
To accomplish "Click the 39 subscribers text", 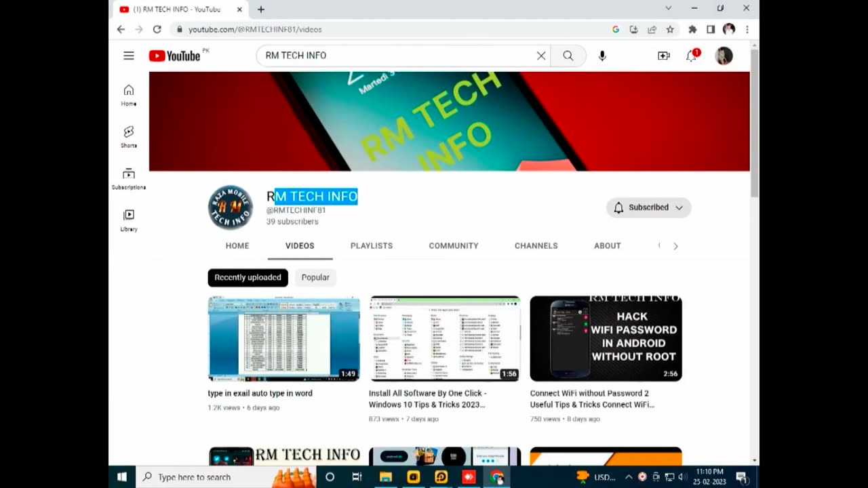I will pyautogui.click(x=292, y=222).
